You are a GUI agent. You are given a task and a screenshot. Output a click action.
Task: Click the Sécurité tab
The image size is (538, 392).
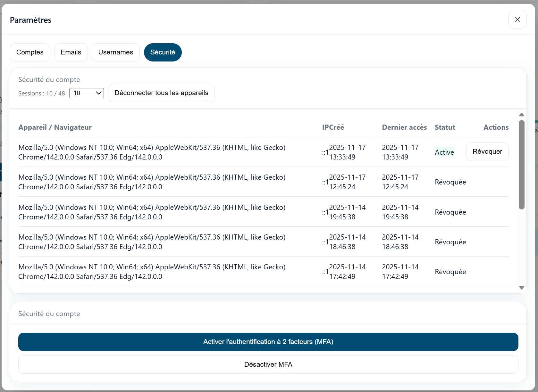(163, 52)
